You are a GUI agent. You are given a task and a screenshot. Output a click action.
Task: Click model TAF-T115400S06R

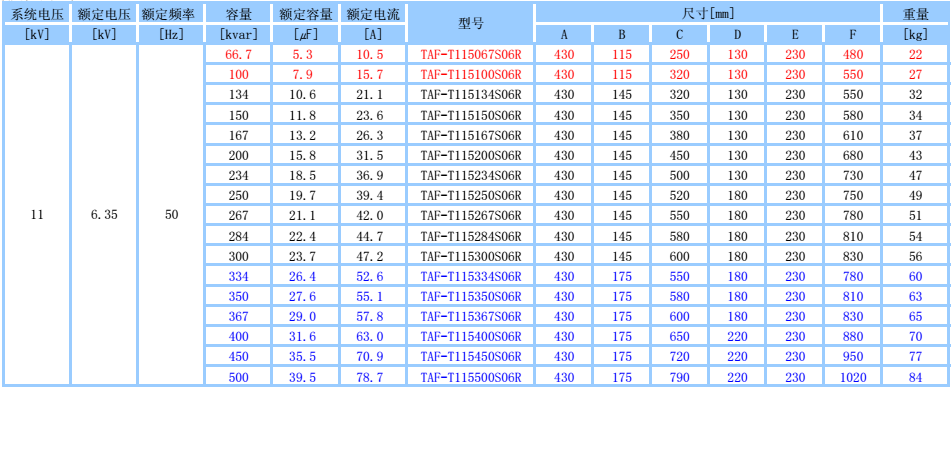tap(471, 337)
